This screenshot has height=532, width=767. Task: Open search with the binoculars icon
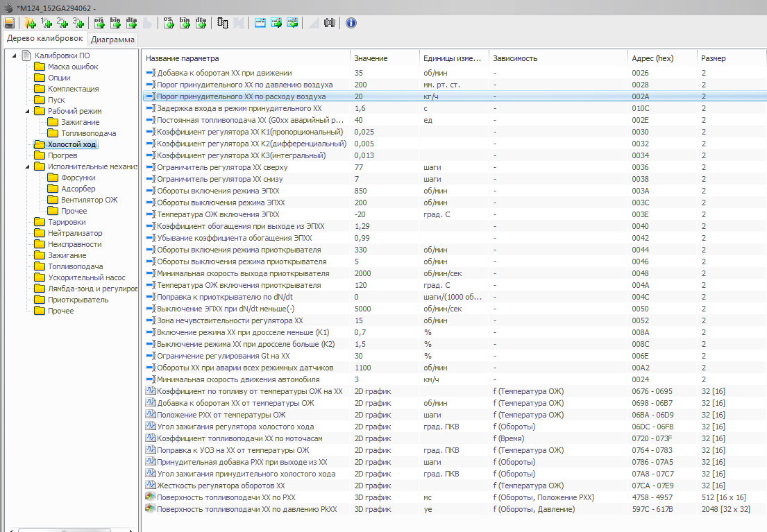click(x=330, y=23)
